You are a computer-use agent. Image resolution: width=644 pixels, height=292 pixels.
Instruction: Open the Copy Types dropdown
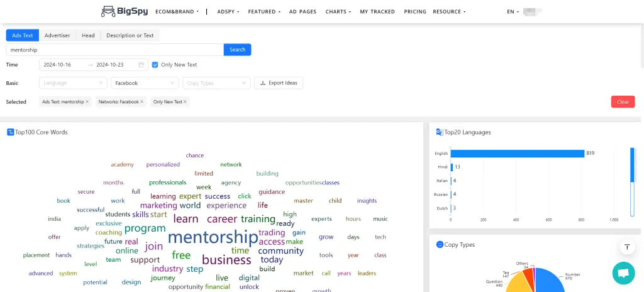pos(216,83)
